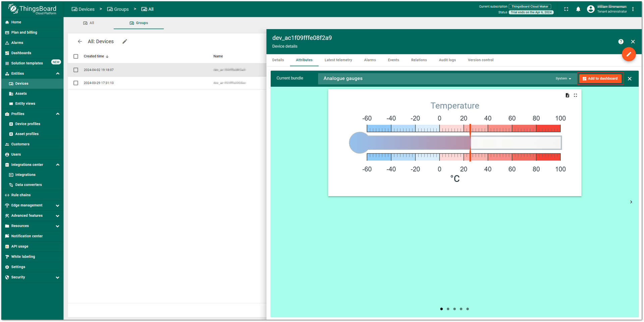The image size is (644, 322).
Task: Close the device details panel
Action: pyautogui.click(x=633, y=42)
